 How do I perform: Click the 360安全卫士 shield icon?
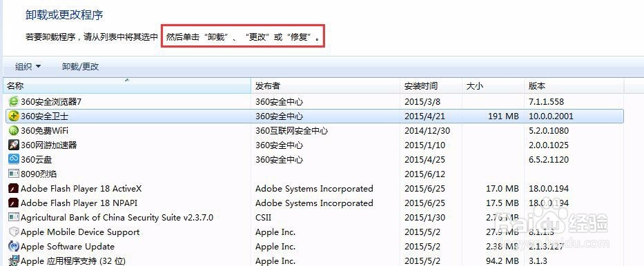(x=14, y=116)
